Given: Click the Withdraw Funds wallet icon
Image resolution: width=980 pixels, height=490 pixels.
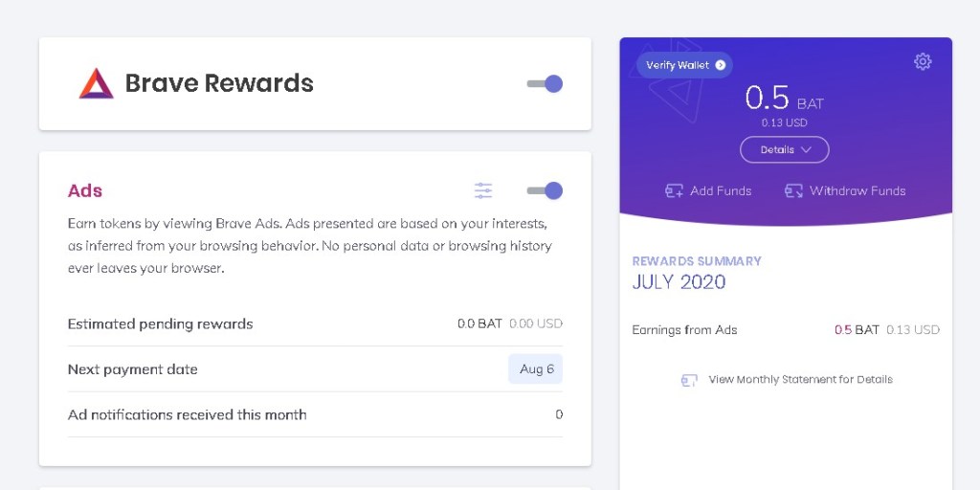Looking at the screenshot, I should [793, 191].
